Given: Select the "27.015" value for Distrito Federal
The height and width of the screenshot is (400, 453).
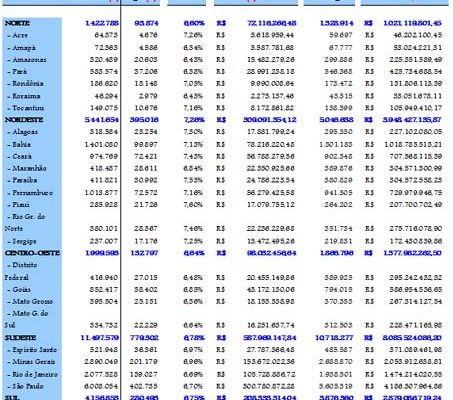Looking at the screenshot, I should tap(145, 277).
